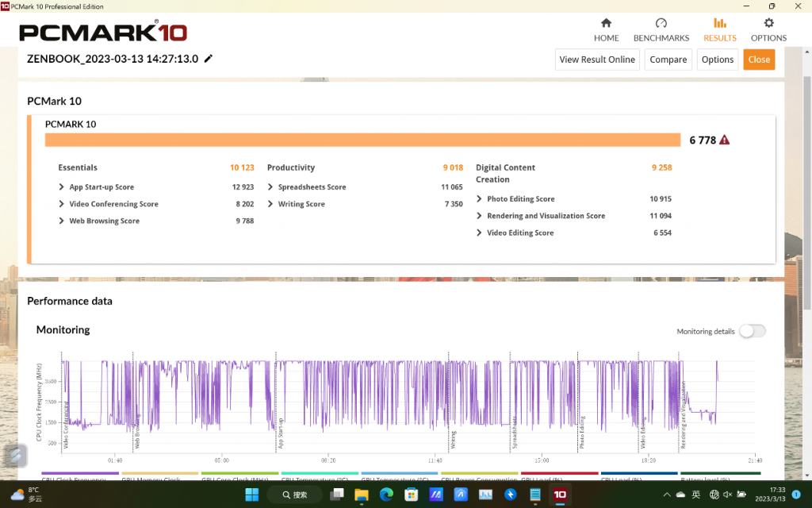Click the muted volume tray icon

(x=728, y=495)
